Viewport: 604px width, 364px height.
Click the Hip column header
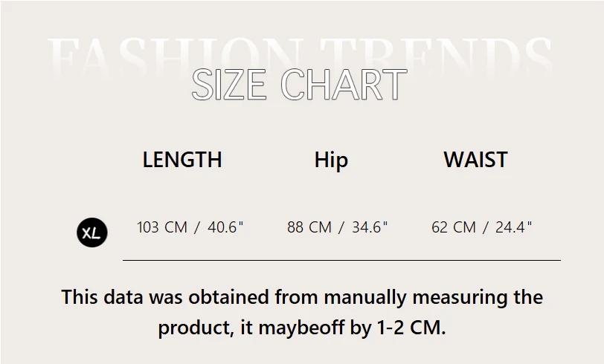tap(331, 160)
